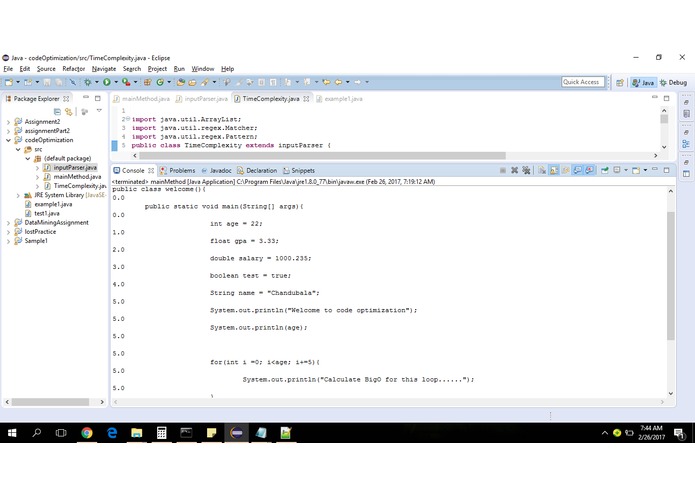
Task: Click the Run Last Tool (external tools) icon
Action: pos(126,82)
